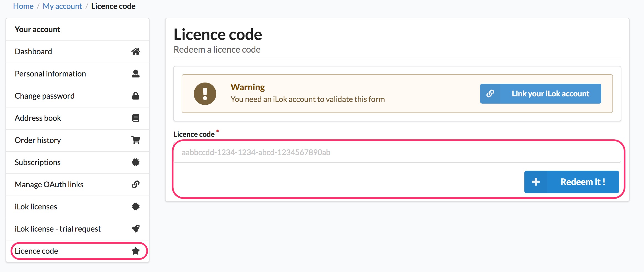Screen dimensions: 644x272
Task: Click the Redeem it! button
Action: click(x=571, y=182)
